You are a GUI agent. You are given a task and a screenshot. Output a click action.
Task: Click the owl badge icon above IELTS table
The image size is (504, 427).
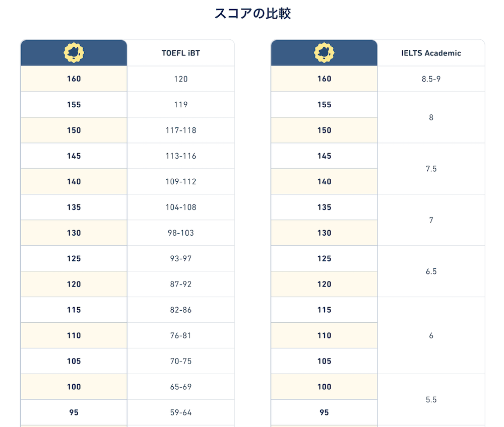pyautogui.click(x=324, y=53)
